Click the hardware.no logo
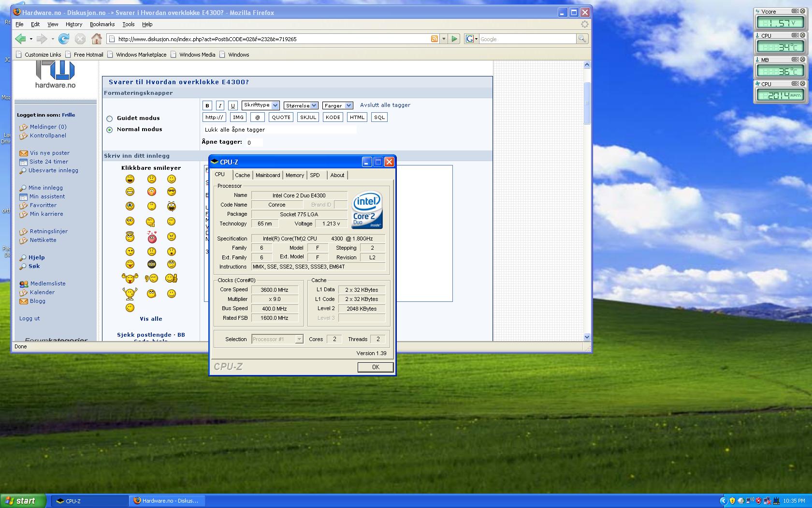Screen dimensions: 812x508 [x=56, y=75]
